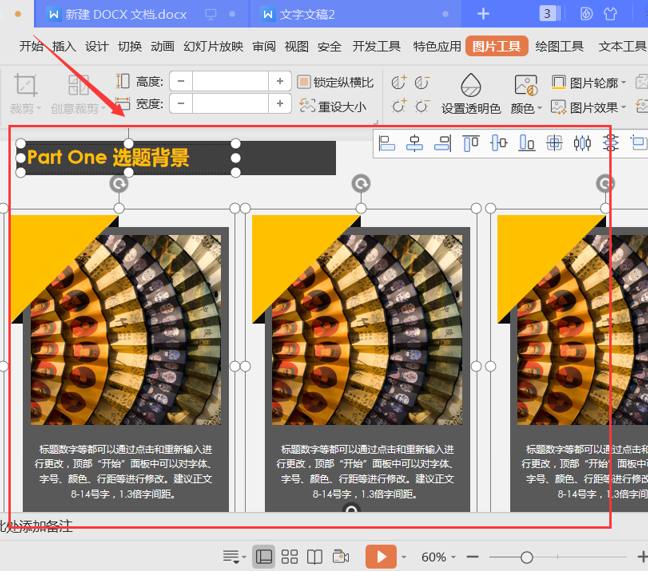Open Picture Outline (图片轮廓) dropdown
The height and width of the screenshot is (572, 648).
click(x=589, y=83)
